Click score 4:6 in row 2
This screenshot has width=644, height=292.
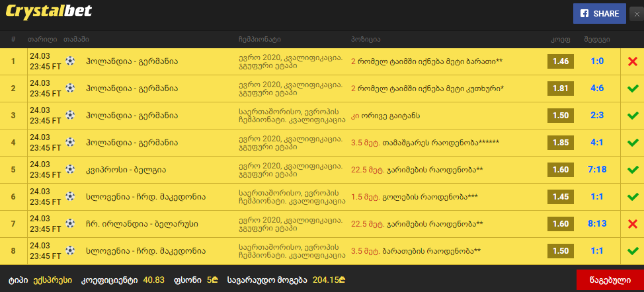point(597,89)
